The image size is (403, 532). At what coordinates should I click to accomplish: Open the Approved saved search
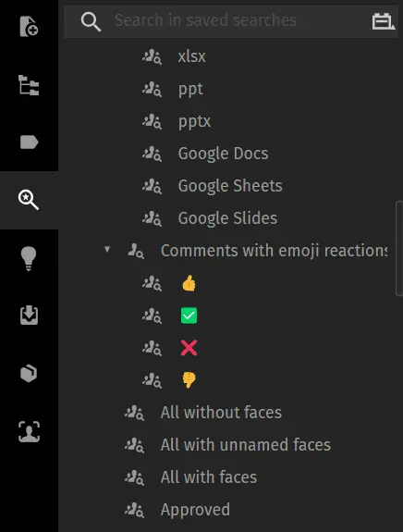[195, 510]
